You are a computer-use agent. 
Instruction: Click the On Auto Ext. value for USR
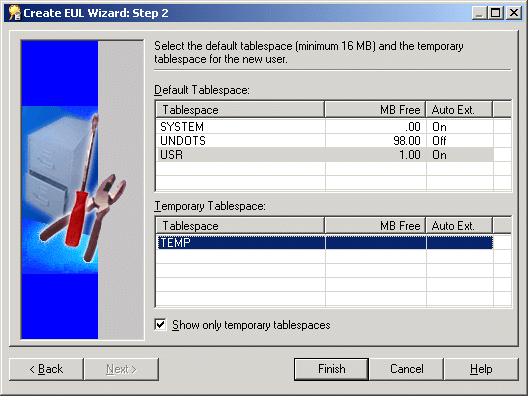click(x=439, y=155)
